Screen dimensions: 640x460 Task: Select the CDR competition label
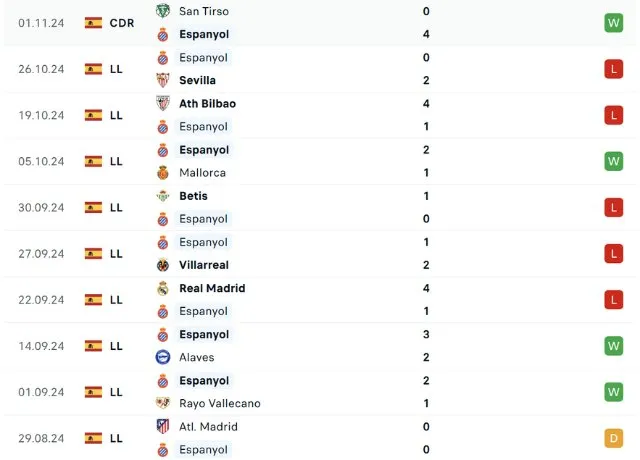click(122, 22)
